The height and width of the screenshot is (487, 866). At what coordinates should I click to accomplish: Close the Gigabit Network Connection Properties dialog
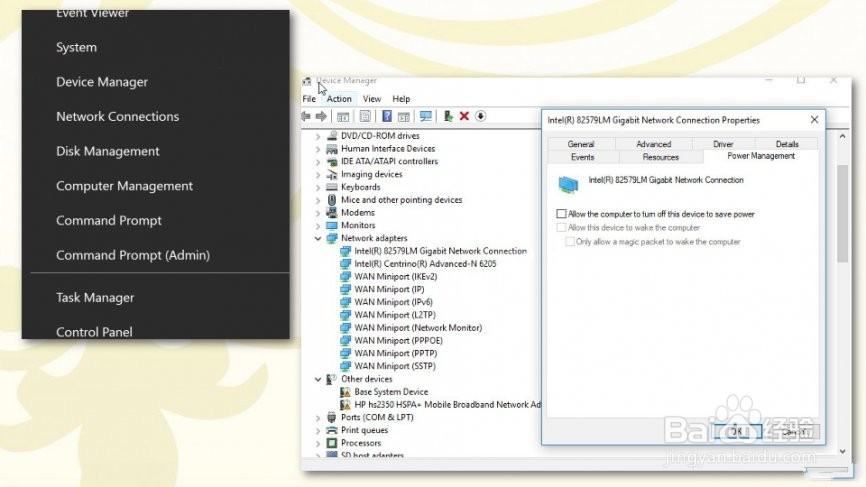pos(814,120)
